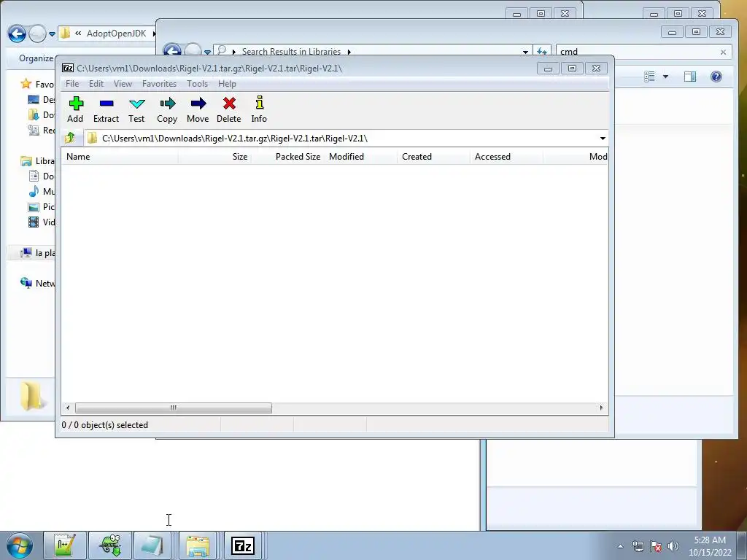Viewport: 747px width, 560px height.
Task: Expand address history dropdown in Search Results window
Action: (525, 52)
